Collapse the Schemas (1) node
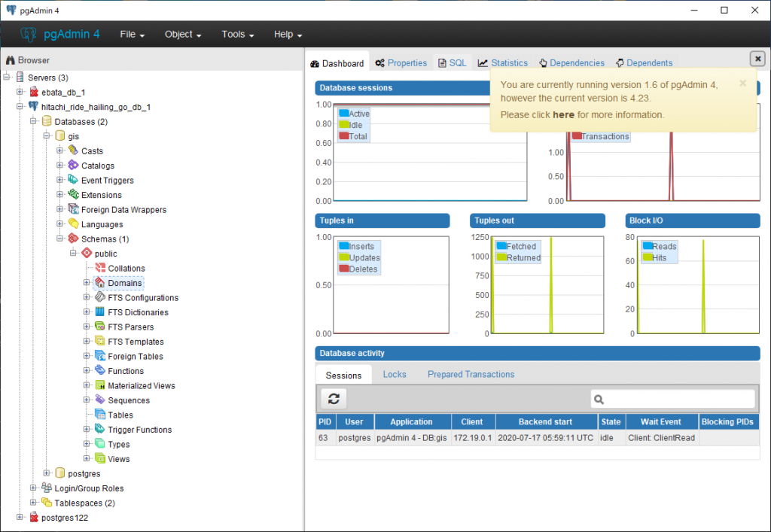This screenshot has width=771, height=532. coord(60,239)
